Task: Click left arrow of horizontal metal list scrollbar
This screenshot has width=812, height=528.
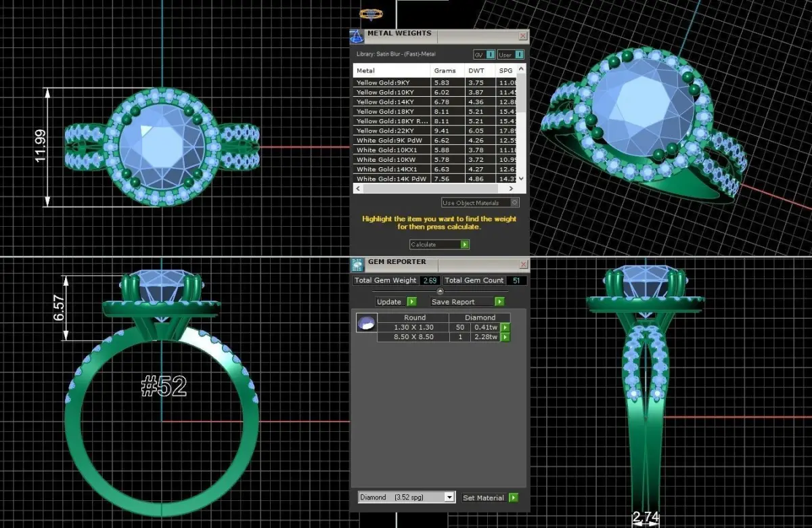Action: click(x=357, y=188)
